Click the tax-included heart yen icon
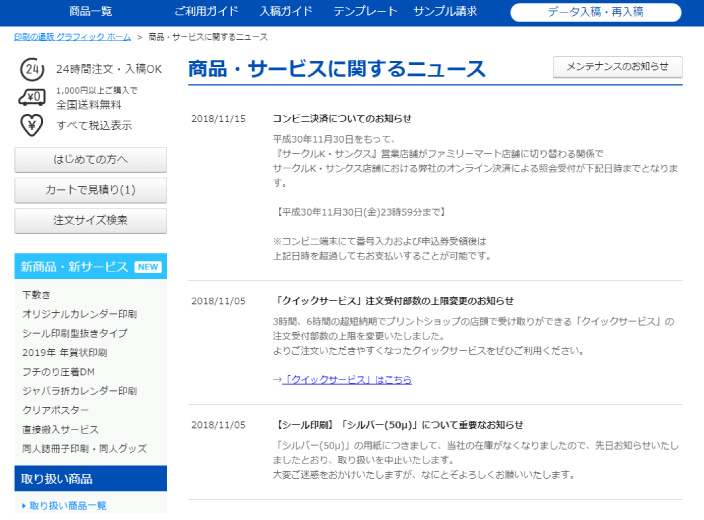The height and width of the screenshot is (520, 704). coord(31,125)
